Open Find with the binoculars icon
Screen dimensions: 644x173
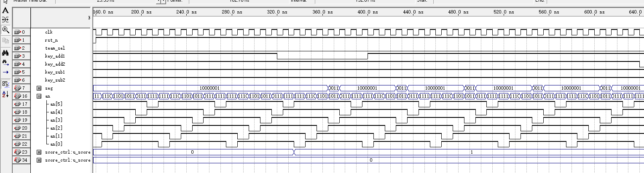point(5,53)
